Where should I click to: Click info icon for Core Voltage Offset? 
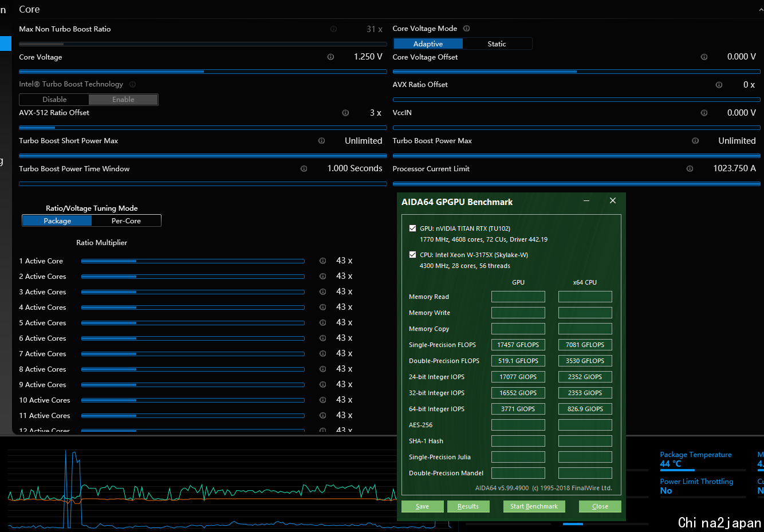(704, 57)
